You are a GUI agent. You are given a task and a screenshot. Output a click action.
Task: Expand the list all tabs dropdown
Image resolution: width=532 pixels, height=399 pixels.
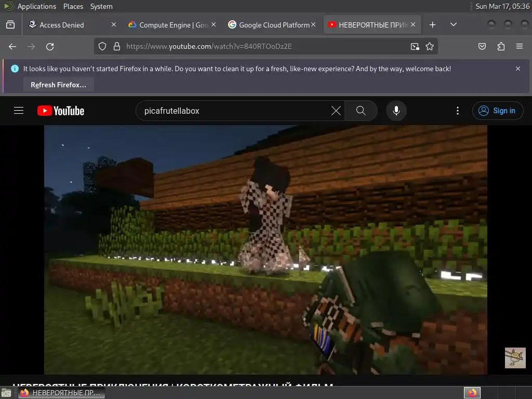[x=453, y=24]
